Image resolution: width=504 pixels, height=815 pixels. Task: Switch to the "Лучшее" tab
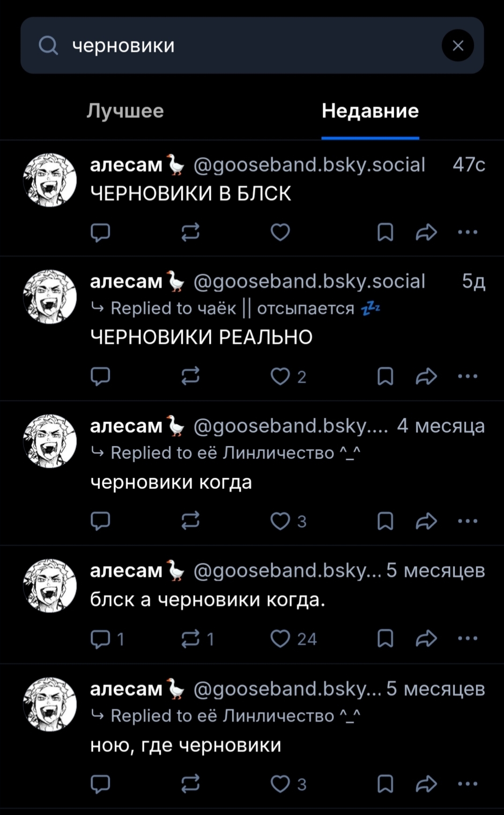click(x=125, y=111)
